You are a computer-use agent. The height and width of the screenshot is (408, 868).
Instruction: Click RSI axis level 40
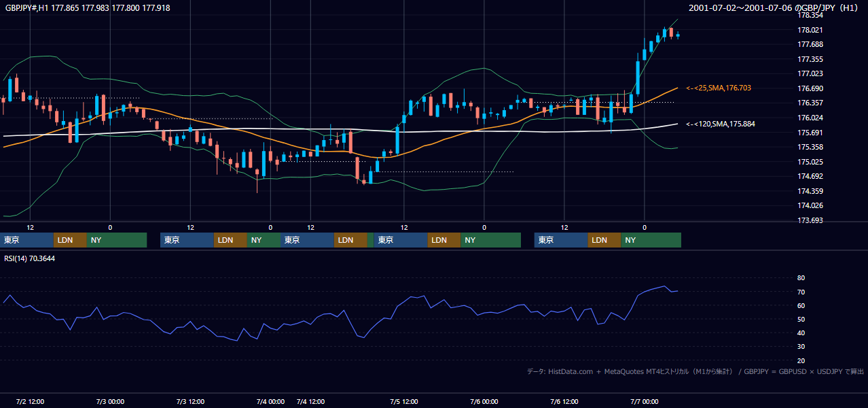(x=801, y=333)
